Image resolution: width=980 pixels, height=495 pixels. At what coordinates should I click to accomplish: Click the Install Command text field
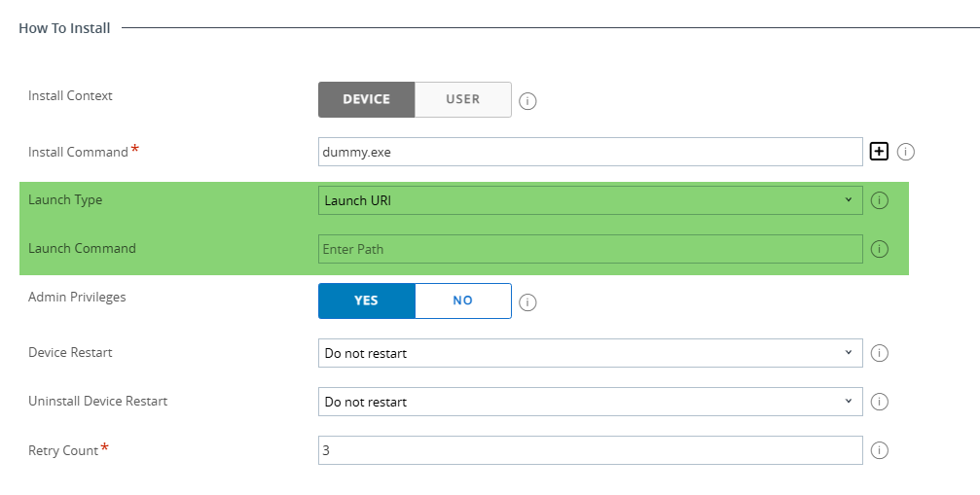590,152
